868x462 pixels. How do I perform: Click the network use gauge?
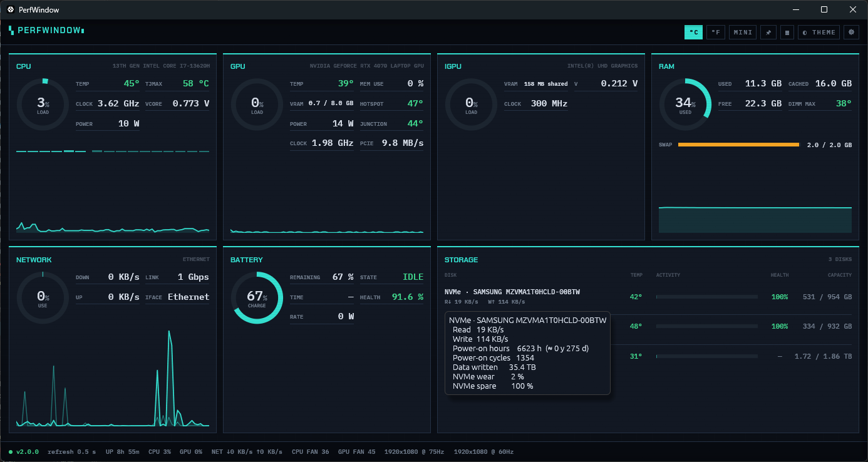click(x=43, y=297)
